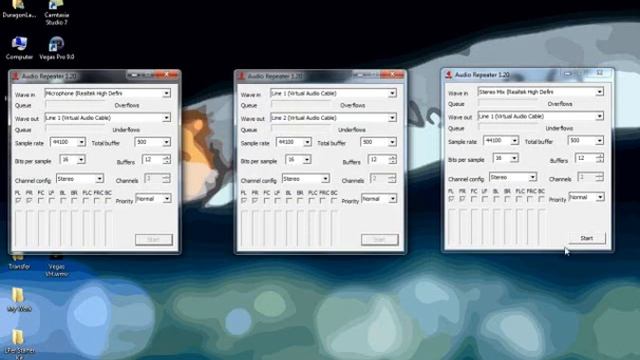Image resolution: width=640 pixels, height=360 pixels.
Task: Toggle FR checkbox in Line 2 window
Action: 255,201
